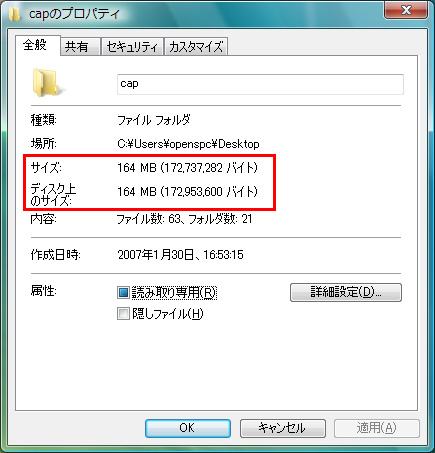Click the 適用(A) button

377,428
